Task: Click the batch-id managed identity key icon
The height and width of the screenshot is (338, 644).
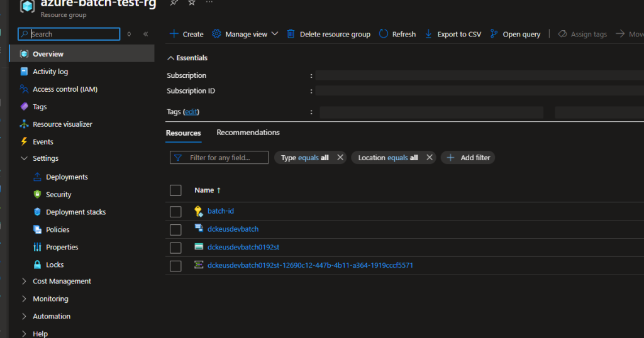Action: 199,211
